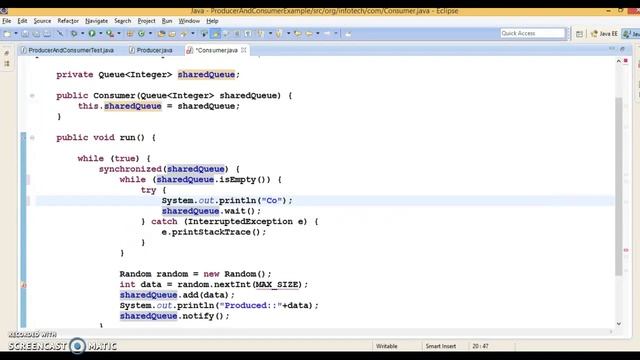The width and height of the screenshot is (640, 360).
Task: Click the Print toolbar icon
Action: [x=47, y=34]
